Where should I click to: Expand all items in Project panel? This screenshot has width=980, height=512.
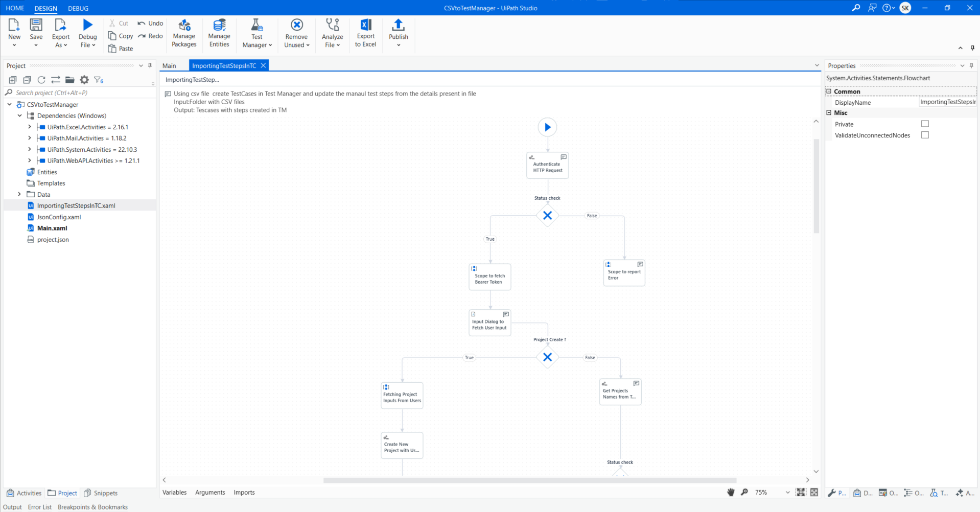[x=13, y=80]
